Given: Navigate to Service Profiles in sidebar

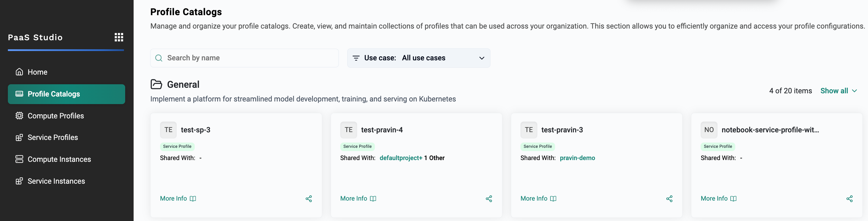Looking at the screenshot, I should click(53, 137).
